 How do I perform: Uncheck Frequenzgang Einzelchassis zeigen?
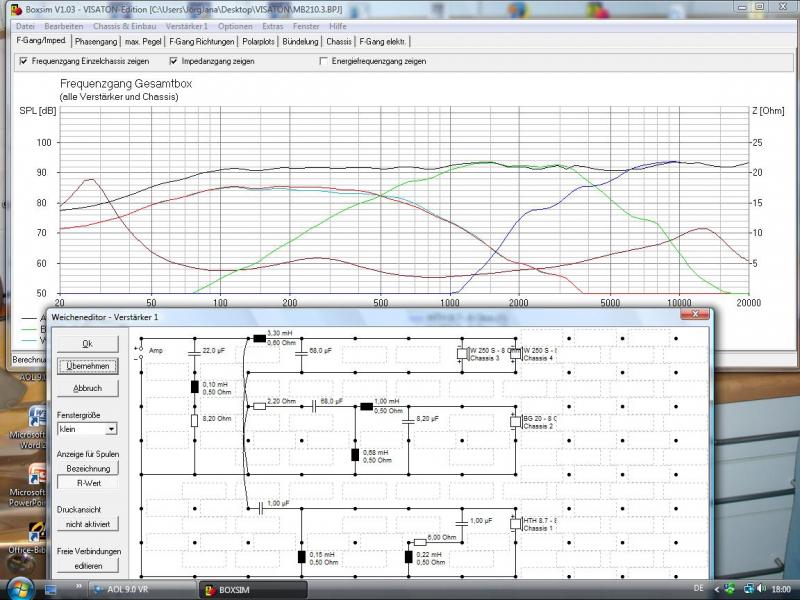[x=24, y=61]
